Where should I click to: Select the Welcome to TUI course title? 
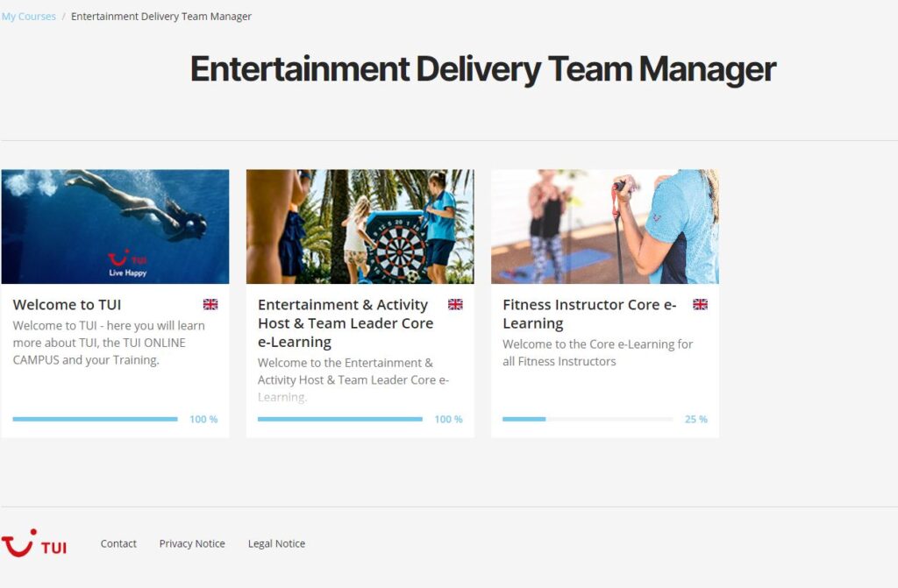(67, 305)
